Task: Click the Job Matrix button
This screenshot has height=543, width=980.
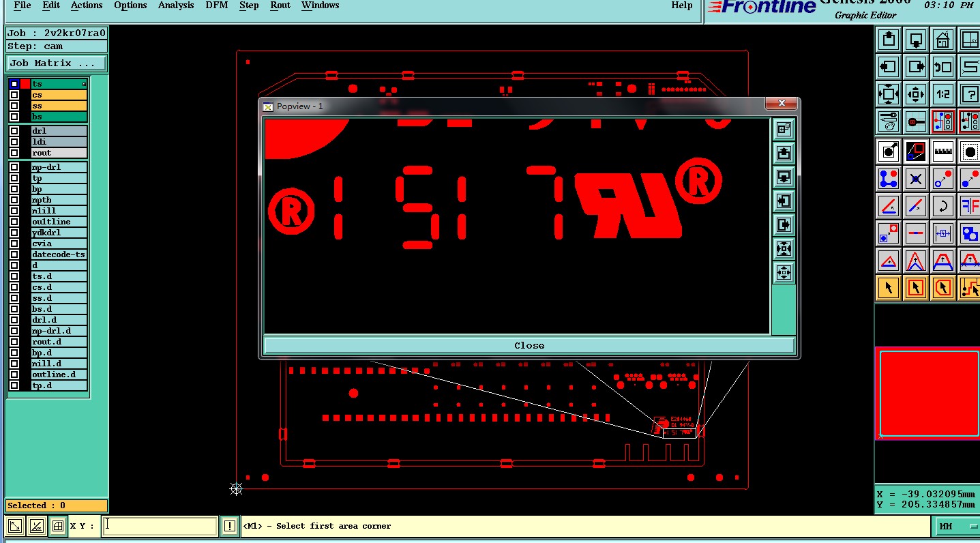Action: coord(57,63)
